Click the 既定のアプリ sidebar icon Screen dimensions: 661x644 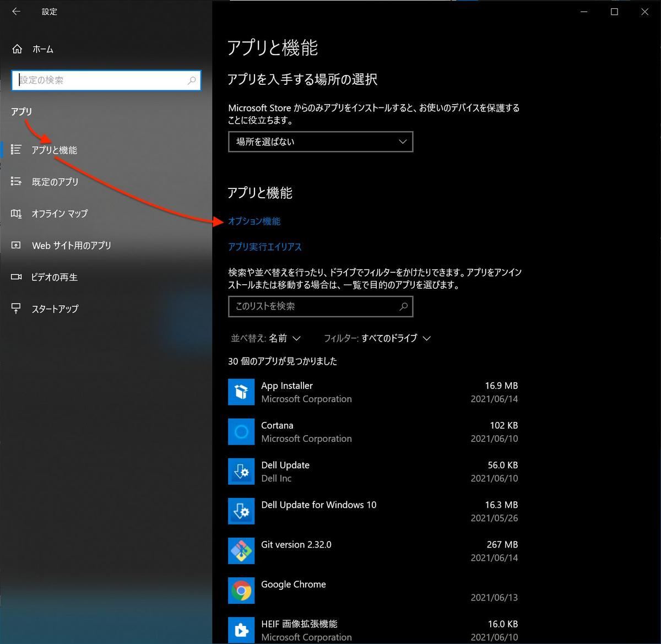point(17,181)
